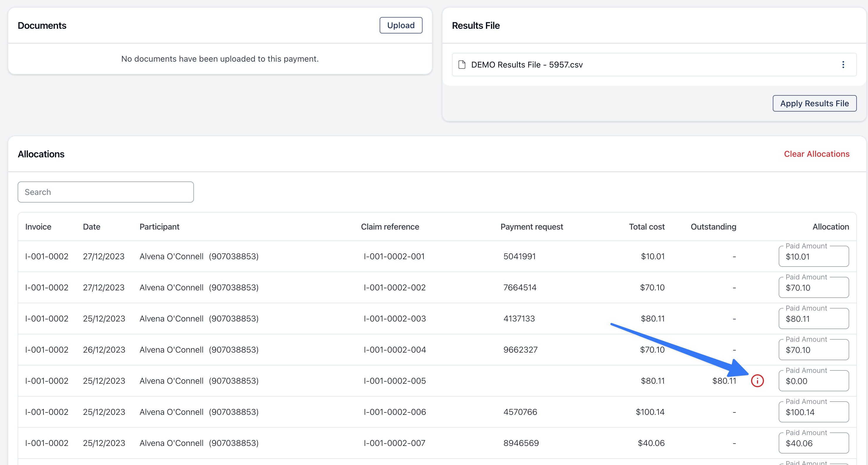Click the Invoice column header
This screenshot has height=465, width=868.
(x=38, y=227)
